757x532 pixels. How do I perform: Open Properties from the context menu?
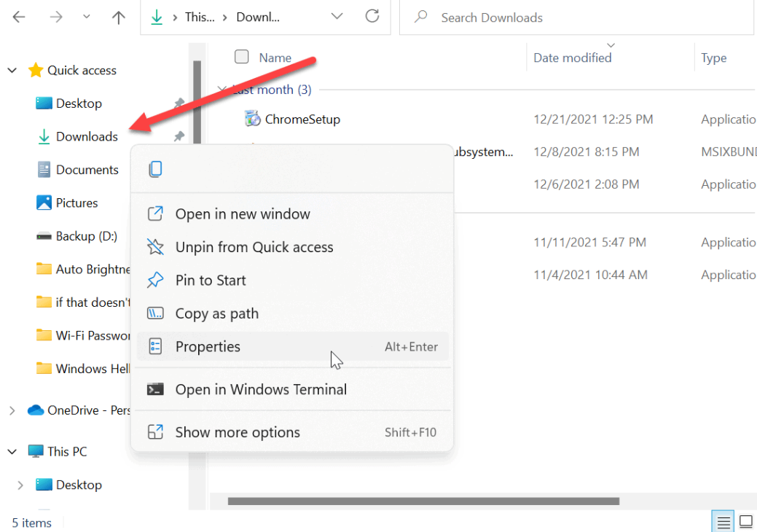click(x=206, y=347)
